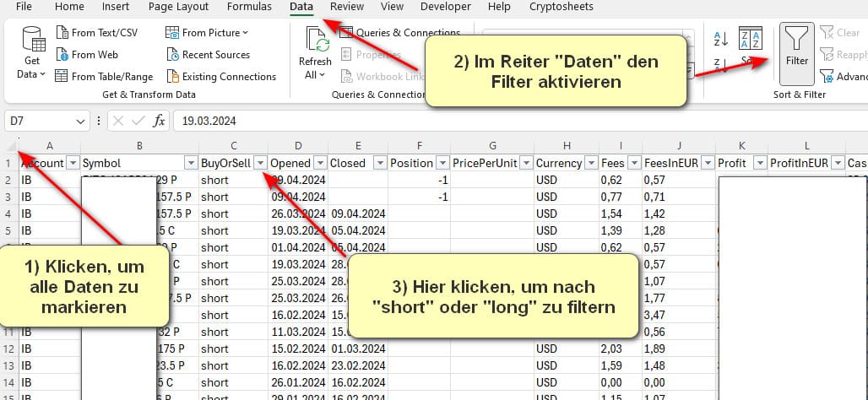Open the View tab
Viewport: 868px width, 400px height.
(392, 7)
